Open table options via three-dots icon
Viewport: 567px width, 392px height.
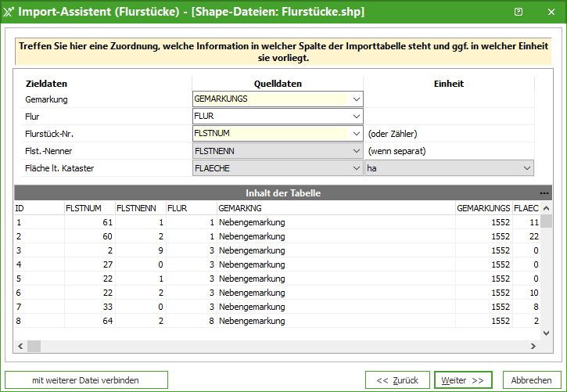tap(544, 193)
